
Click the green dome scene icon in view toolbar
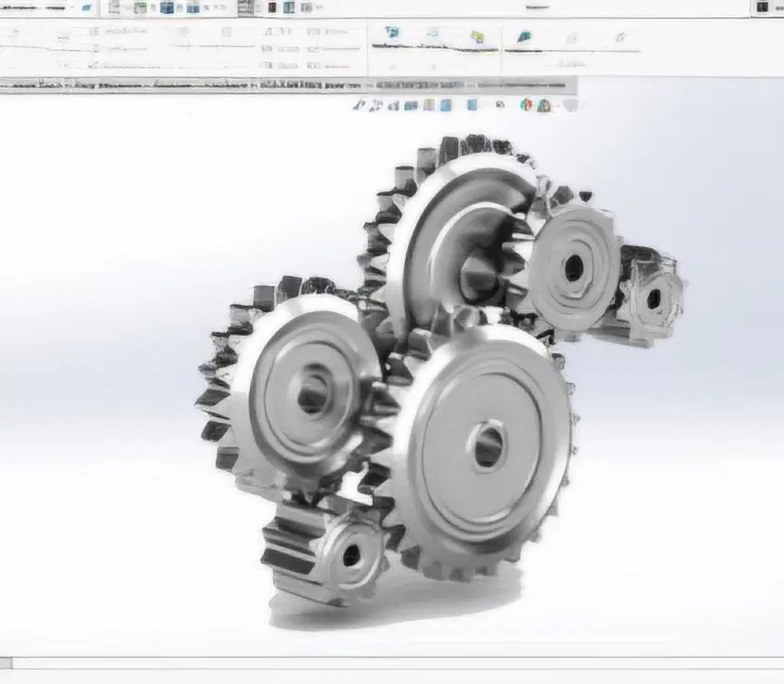(x=543, y=106)
